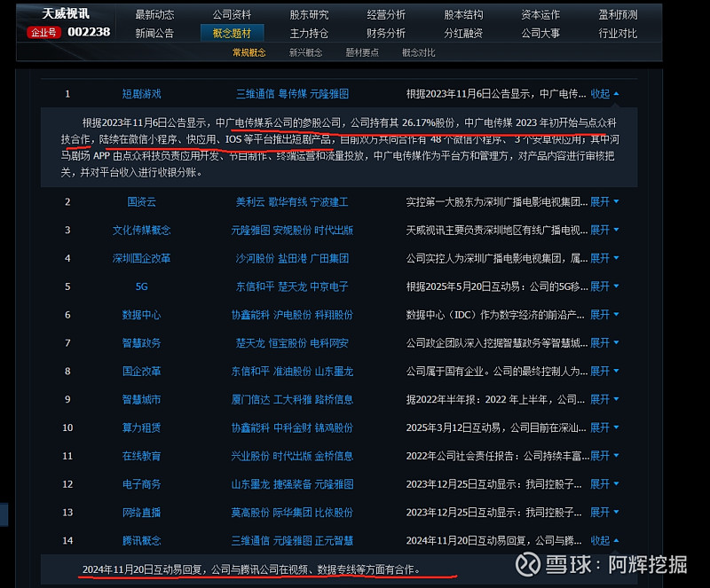Select the highlighted 概念题材 menu item
This screenshot has width=710, height=588.
[x=232, y=33]
